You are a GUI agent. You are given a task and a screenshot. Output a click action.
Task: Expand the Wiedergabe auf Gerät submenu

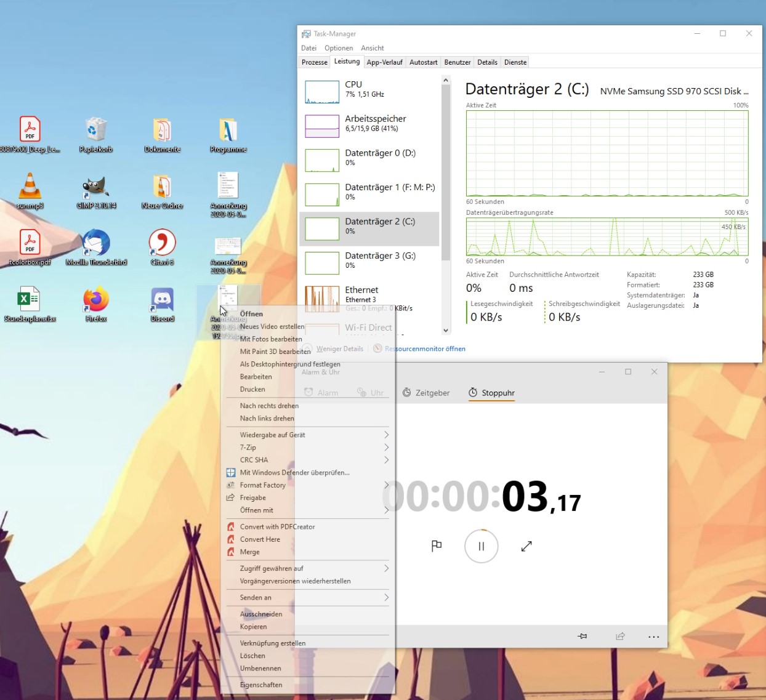[x=308, y=435]
